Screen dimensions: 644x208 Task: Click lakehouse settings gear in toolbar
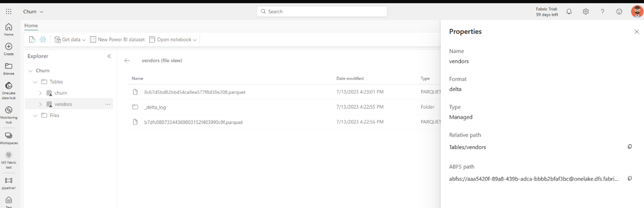(x=43, y=40)
